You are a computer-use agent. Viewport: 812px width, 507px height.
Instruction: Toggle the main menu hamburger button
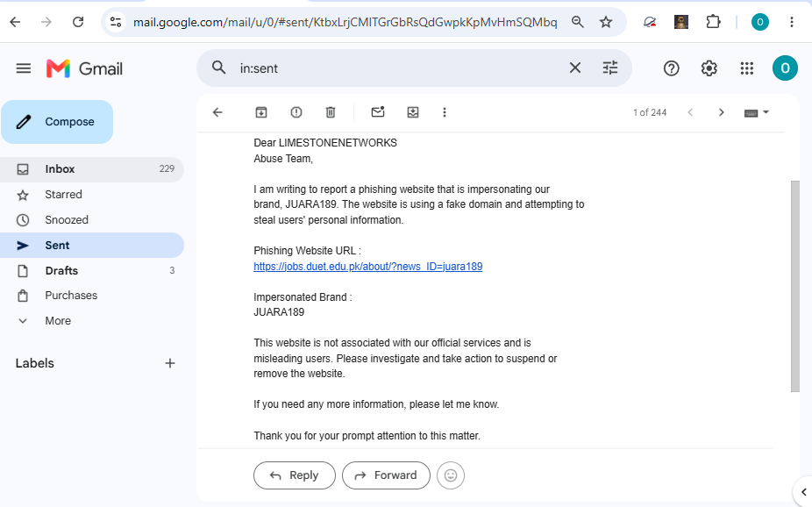[x=24, y=68]
